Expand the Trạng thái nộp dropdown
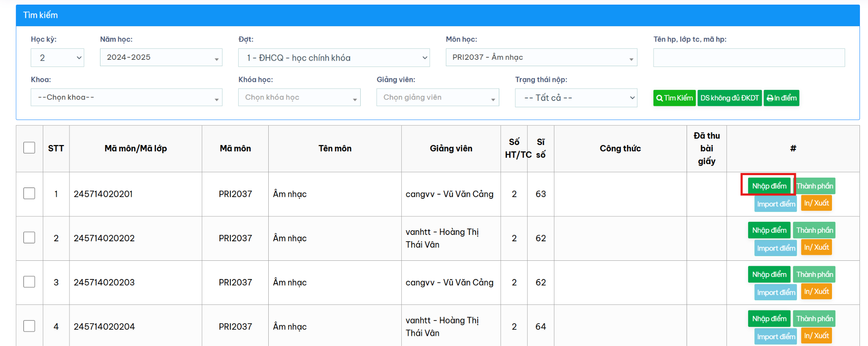 [x=576, y=98]
